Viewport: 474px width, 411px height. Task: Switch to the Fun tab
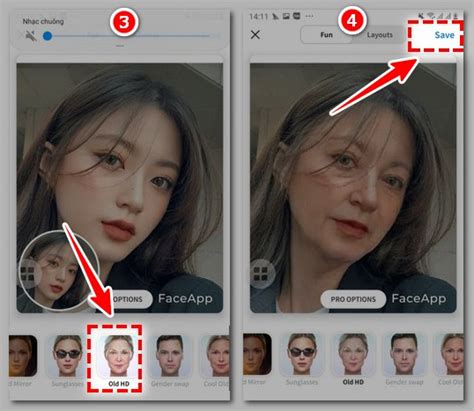[326, 35]
